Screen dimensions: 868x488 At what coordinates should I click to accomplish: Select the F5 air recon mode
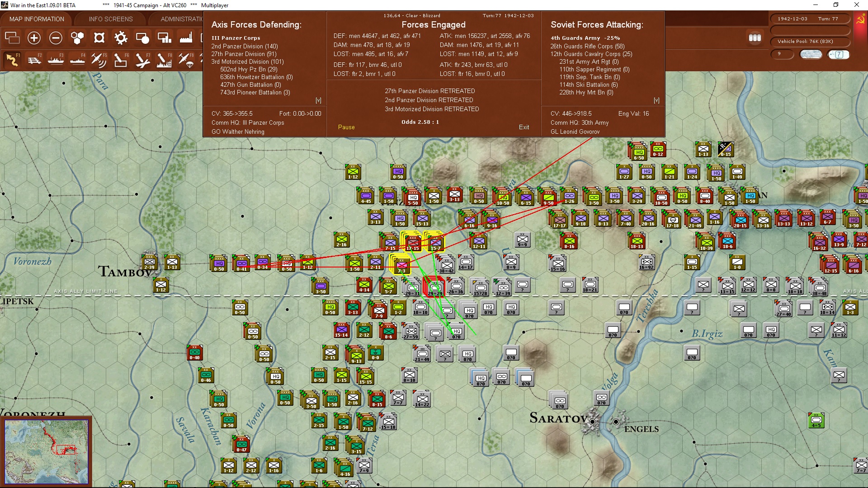pos(99,60)
